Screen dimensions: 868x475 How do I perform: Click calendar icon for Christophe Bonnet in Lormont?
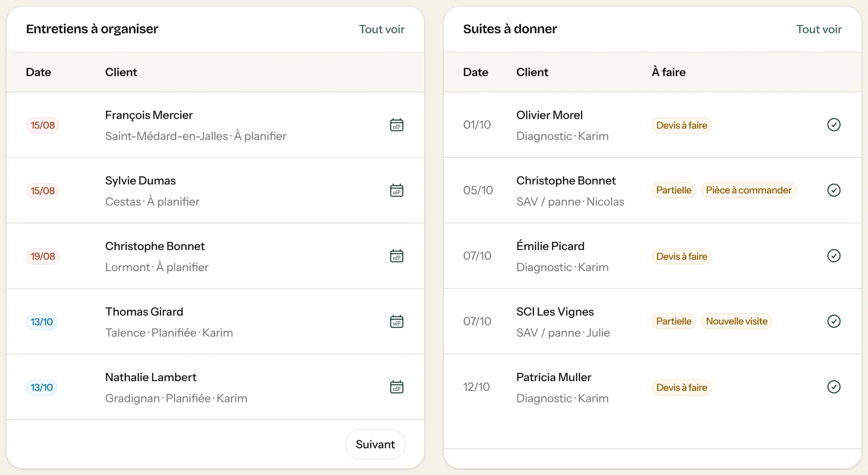[x=397, y=256]
